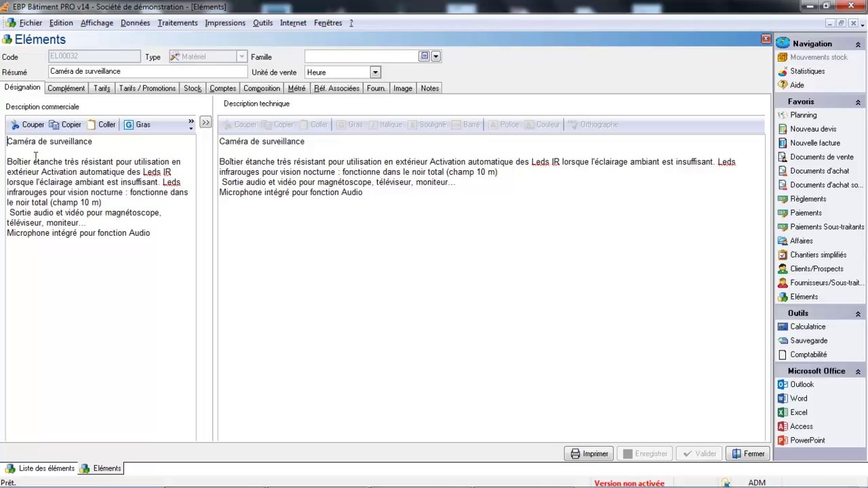Expand the Famille dropdown arrow
Image resolution: width=868 pixels, height=488 pixels.
coord(436,57)
